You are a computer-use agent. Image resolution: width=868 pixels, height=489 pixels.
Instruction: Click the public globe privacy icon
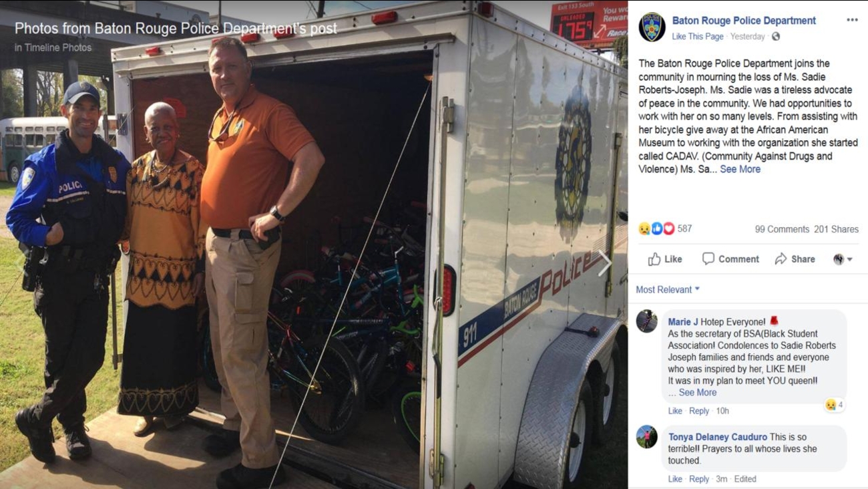click(775, 37)
